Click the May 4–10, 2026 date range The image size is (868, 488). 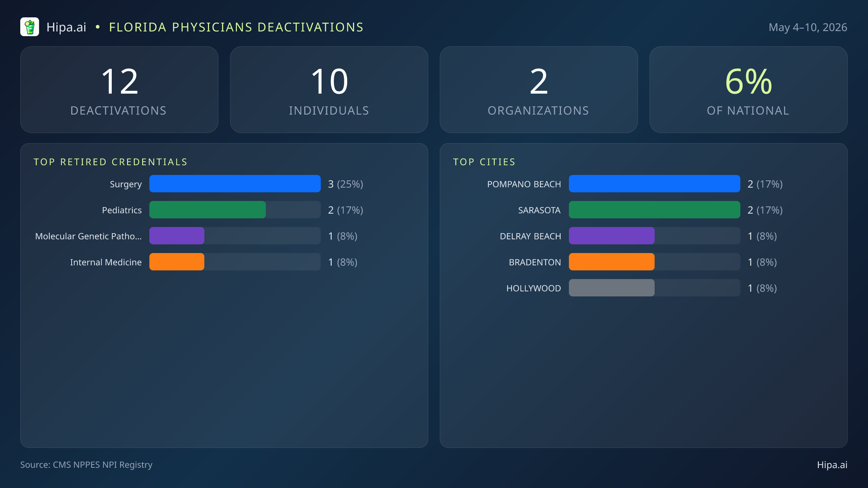tap(808, 27)
